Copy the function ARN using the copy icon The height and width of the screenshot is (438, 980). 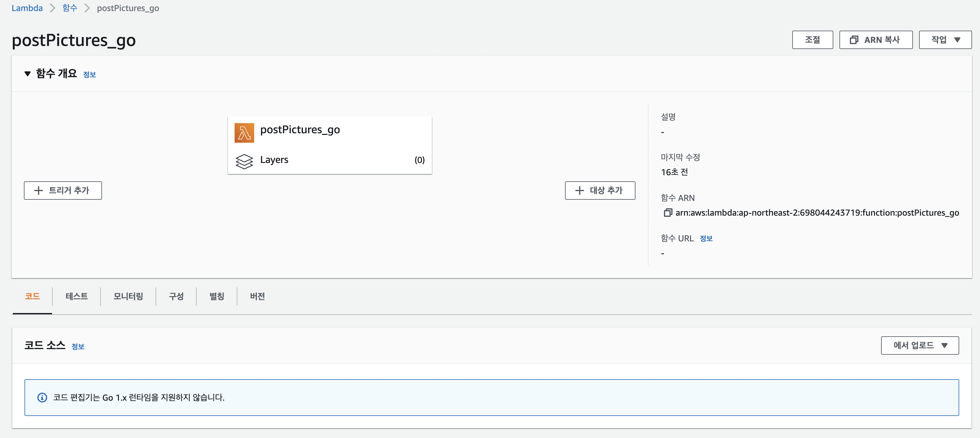[668, 213]
